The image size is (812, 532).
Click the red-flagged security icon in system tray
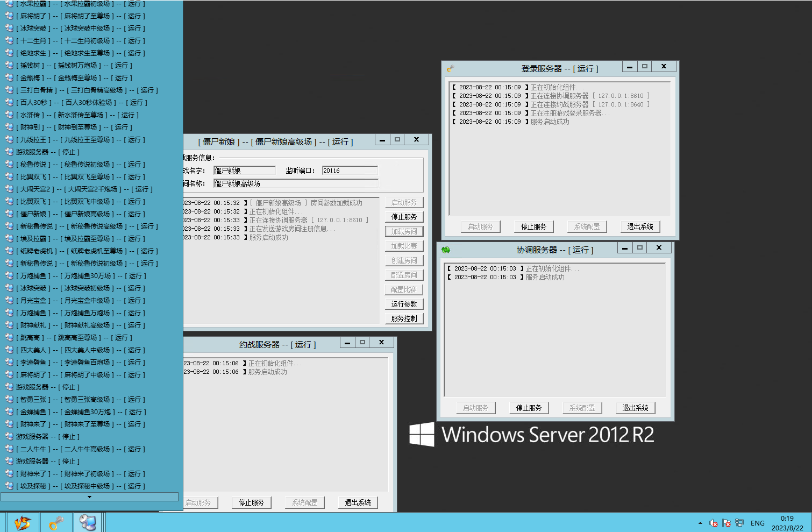click(726, 523)
